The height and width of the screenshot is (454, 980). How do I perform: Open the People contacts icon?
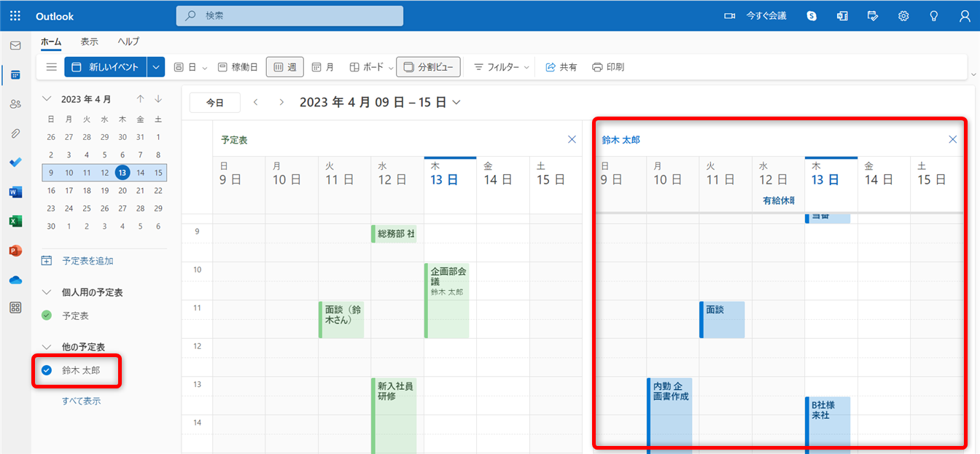(15, 104)
